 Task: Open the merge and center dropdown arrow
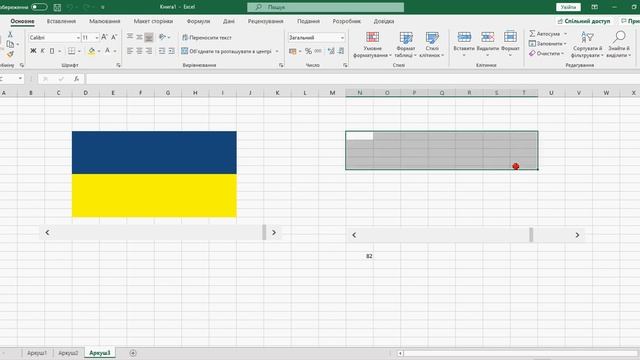click(277, 51)
